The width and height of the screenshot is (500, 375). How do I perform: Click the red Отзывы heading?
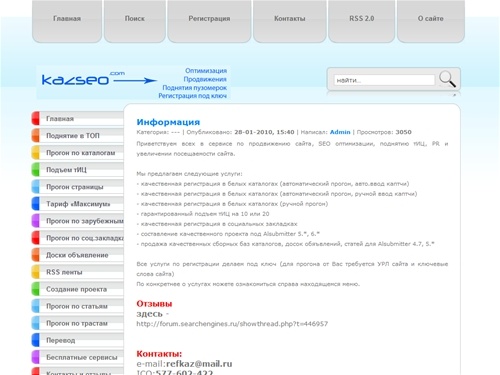coord(154,304)
